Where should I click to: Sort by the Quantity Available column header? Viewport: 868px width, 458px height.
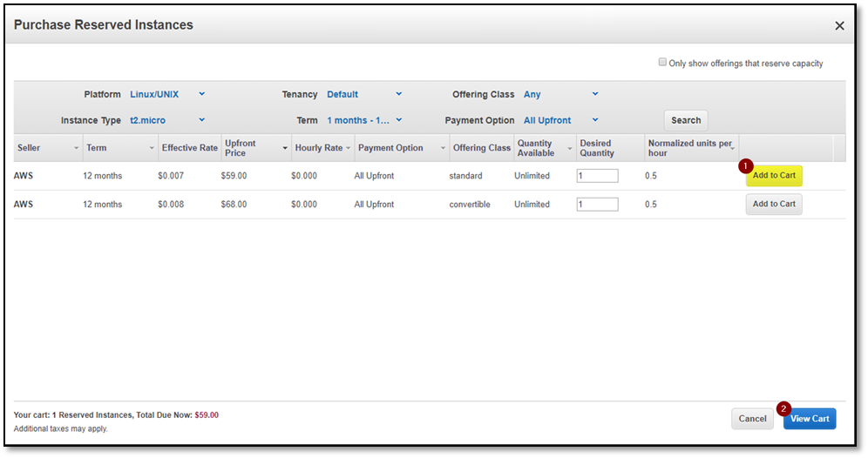tap(545, 148)
